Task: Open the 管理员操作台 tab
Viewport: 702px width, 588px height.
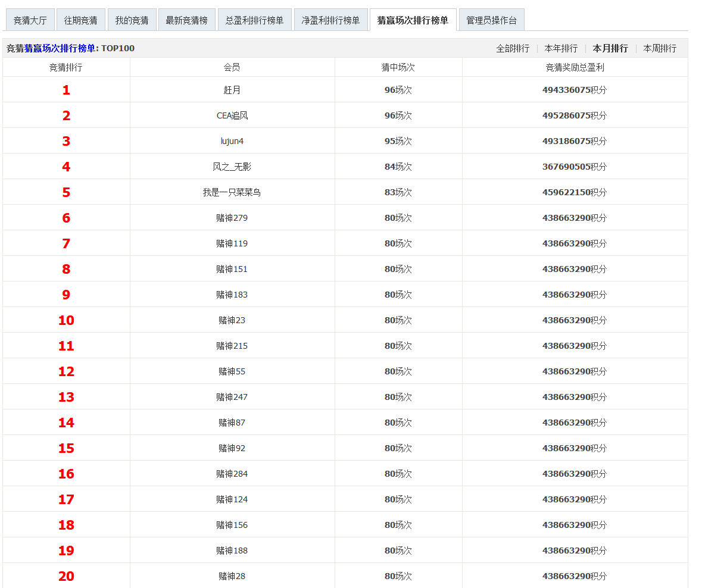Action: 491,20
